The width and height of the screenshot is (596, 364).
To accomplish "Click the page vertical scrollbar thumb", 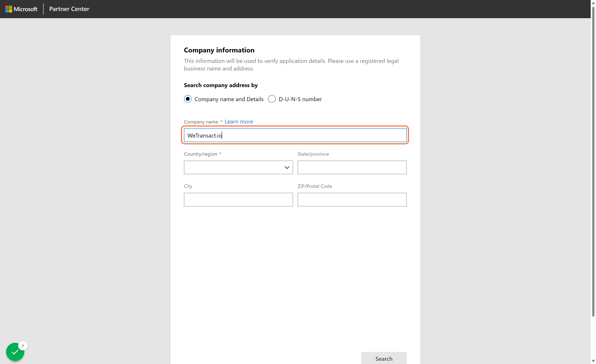I will 593,161.
